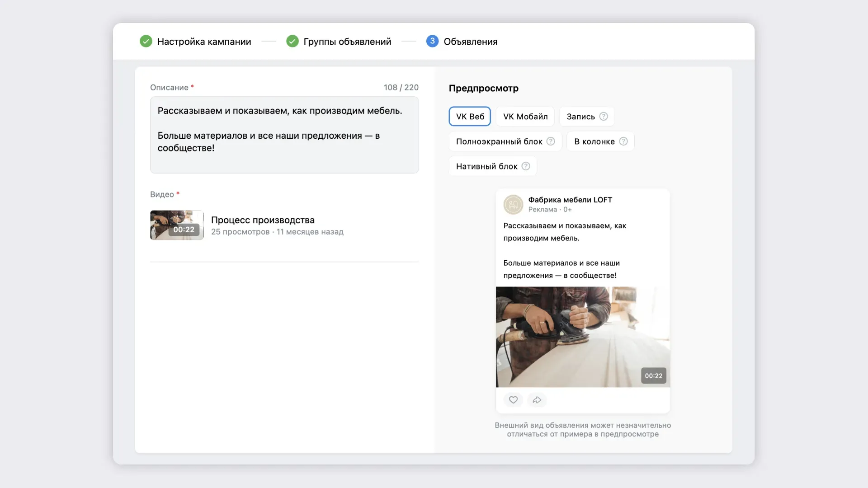
Task: Click the 108 / 220 character counter
Action: 401,87
